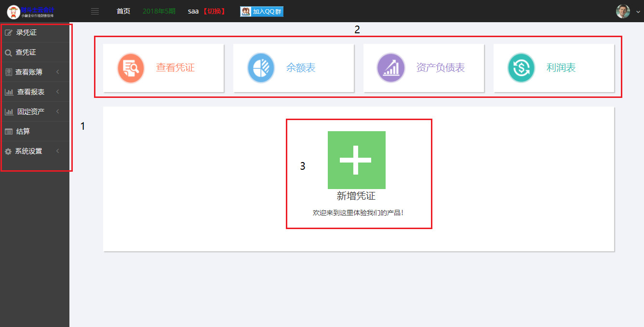Click the 加入QQ群 button
Viewport: 644px width, 327px height.
(262, 12)
